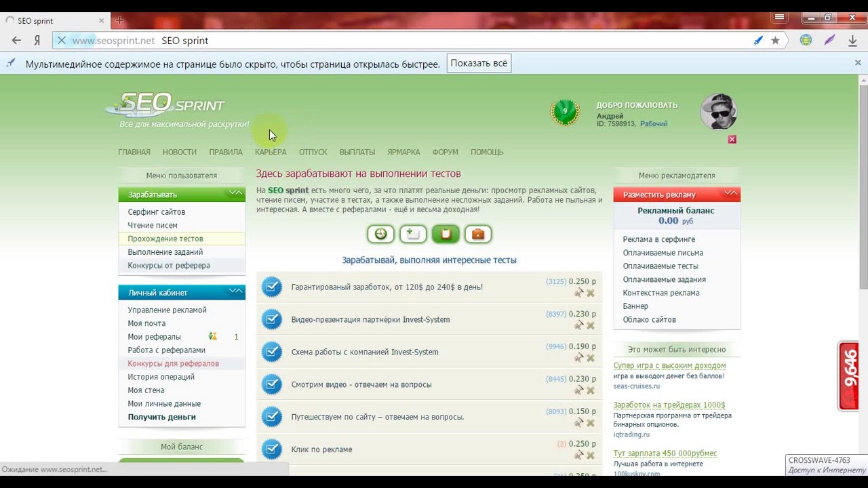Click the highlighted tests clipboard icon button
868x488 pixels.
[446, 234]
